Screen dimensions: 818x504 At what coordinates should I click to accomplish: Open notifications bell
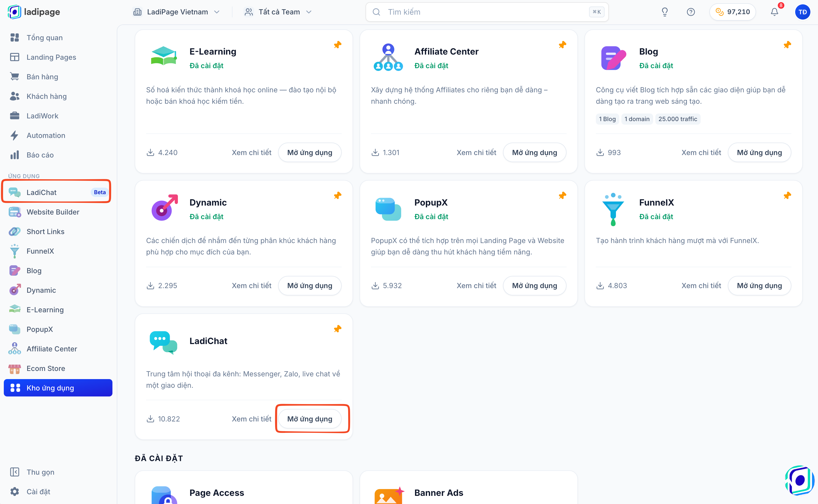tap(774, 12)
